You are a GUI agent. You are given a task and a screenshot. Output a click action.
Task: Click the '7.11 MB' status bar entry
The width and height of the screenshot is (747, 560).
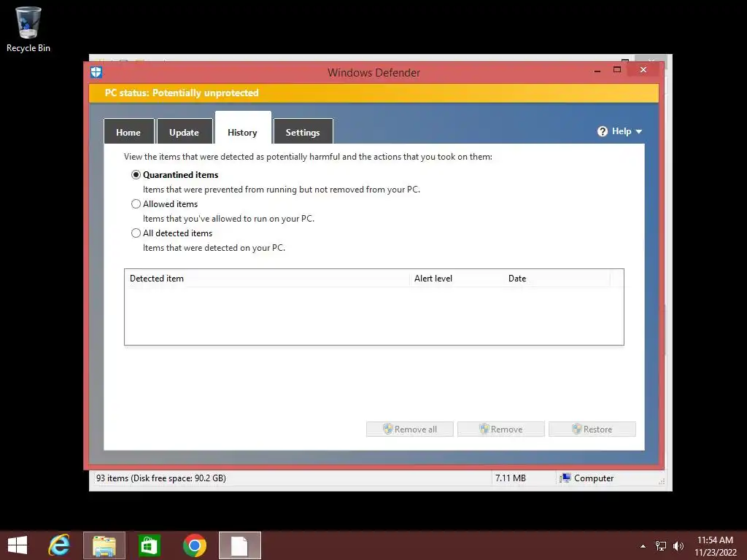510,478
